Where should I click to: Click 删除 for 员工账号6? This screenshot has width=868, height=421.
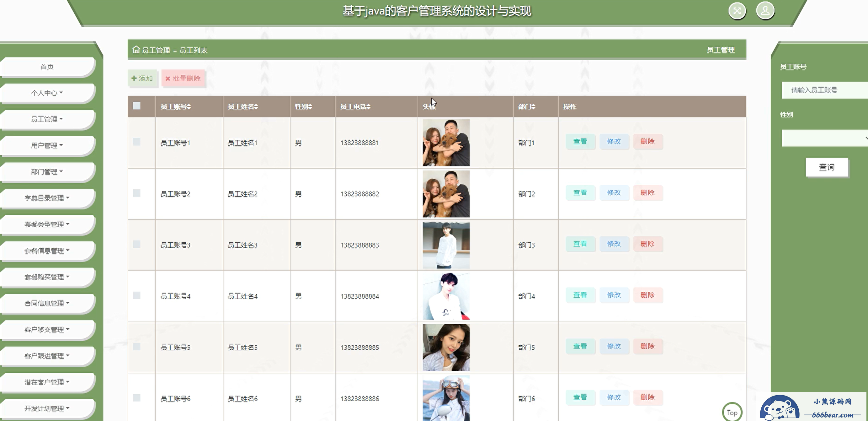pyautogui.click(x=648, y=397)
